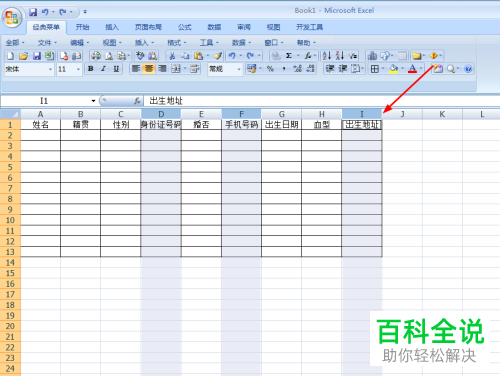Click the Office button orb
Image resolution: width=500 pixels, height=376 pixels.
pyautogui.click(x=12, y=17)
